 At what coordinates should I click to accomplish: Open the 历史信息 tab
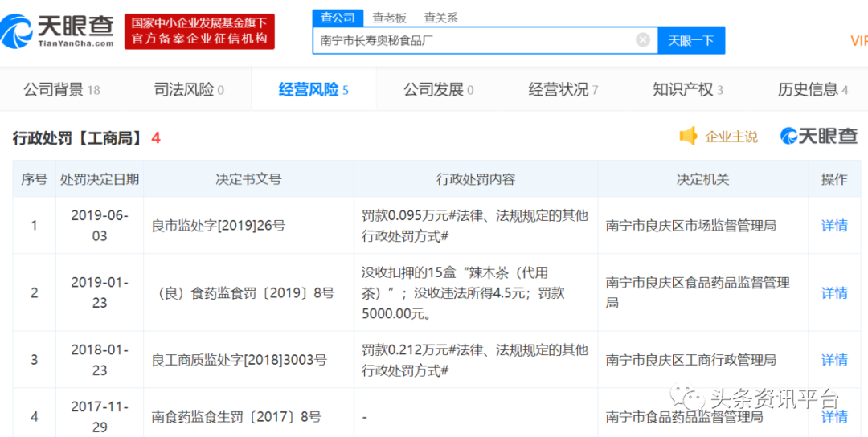tap(813, 89)
